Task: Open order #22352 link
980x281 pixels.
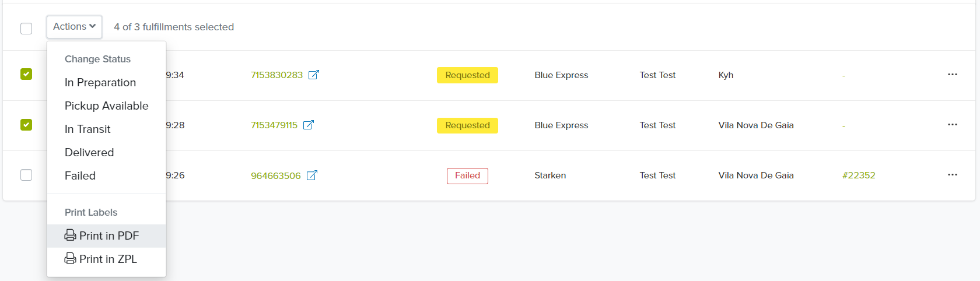Action: (859, 175)
